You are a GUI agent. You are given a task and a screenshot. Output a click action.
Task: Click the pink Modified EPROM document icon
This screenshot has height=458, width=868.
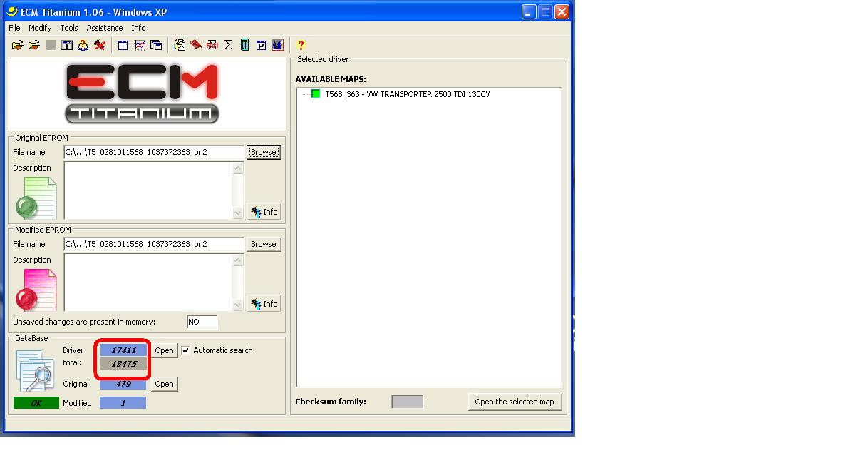tap(36, 290)
